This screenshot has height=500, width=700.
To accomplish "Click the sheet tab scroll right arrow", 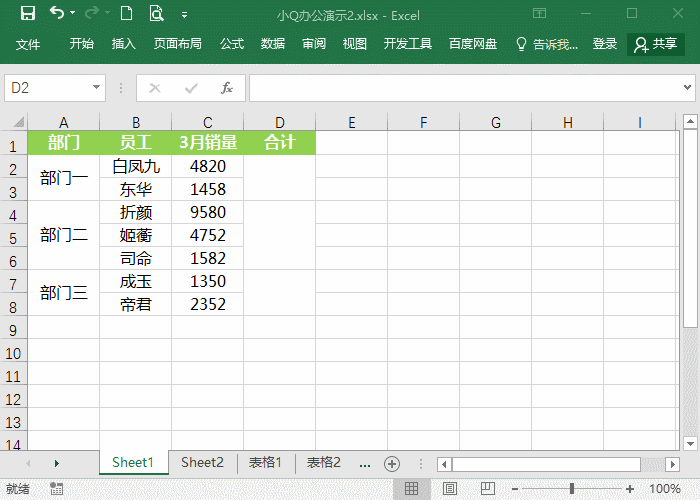I will pos(57,464).
